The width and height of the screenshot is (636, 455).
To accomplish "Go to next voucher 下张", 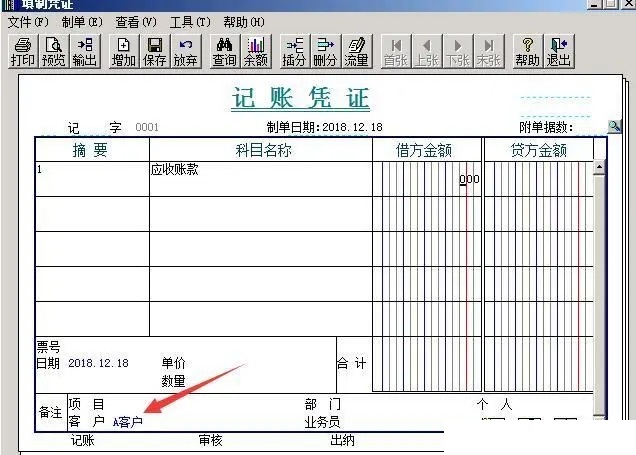I will 458,52.
